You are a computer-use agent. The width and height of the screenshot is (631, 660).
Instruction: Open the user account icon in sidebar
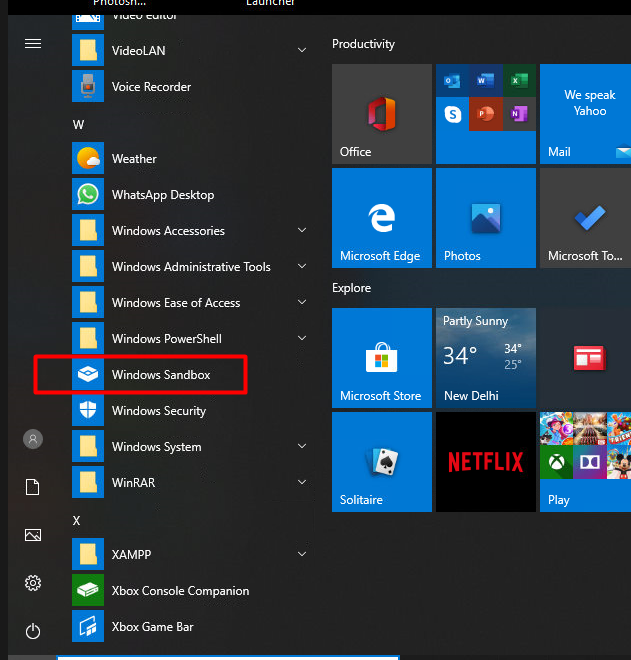coord(33,439)
